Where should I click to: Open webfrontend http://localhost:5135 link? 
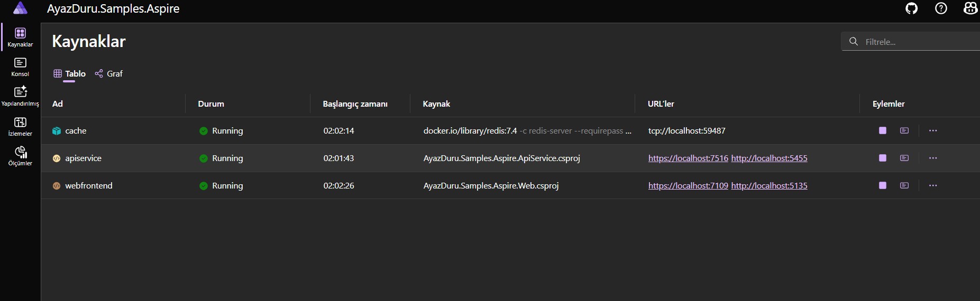click(769, 185)
